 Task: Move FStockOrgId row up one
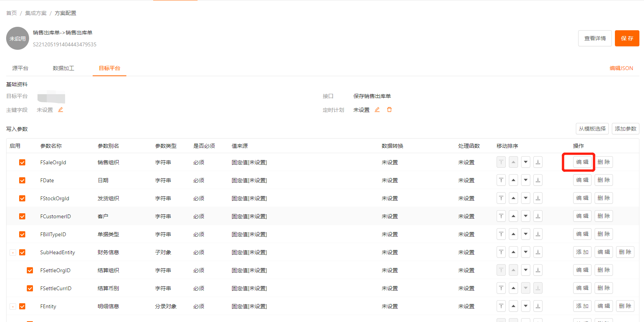tap(513, 198)
